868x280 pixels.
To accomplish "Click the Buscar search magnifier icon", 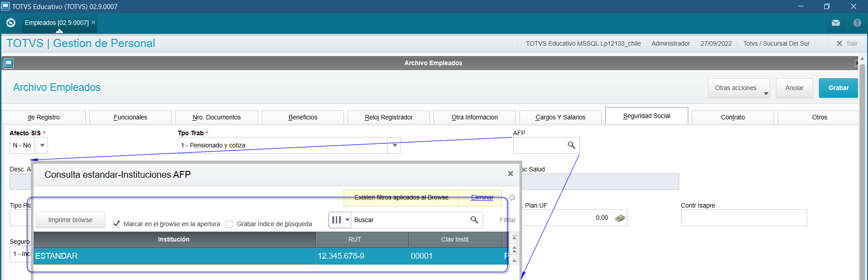I will (x=474, y=220).
